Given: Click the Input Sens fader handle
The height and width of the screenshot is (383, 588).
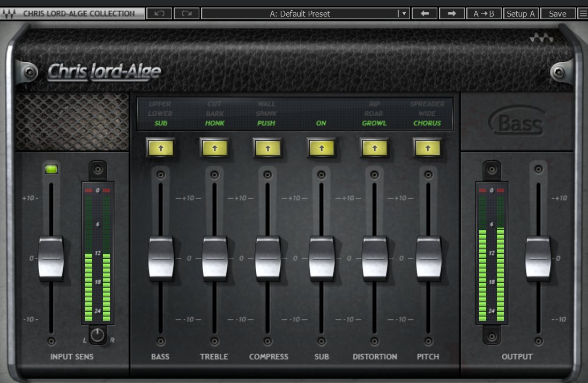Looking at the screenshot, I should (51, 258).
